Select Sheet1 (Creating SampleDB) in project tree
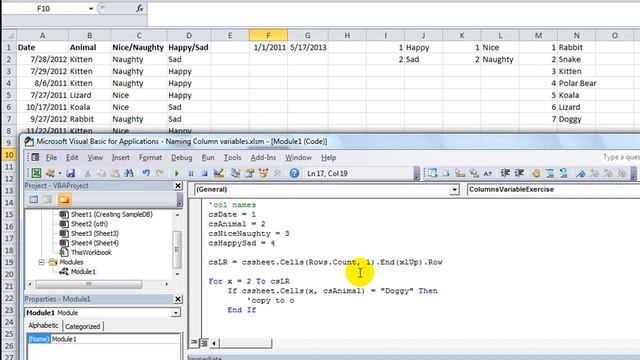 pyautogui.click(x=111, y=214)
